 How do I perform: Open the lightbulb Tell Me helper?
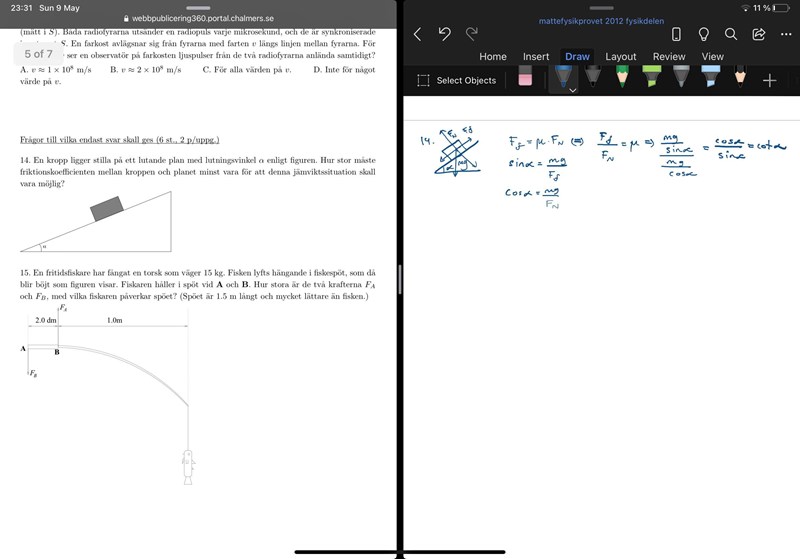[703, 34]
